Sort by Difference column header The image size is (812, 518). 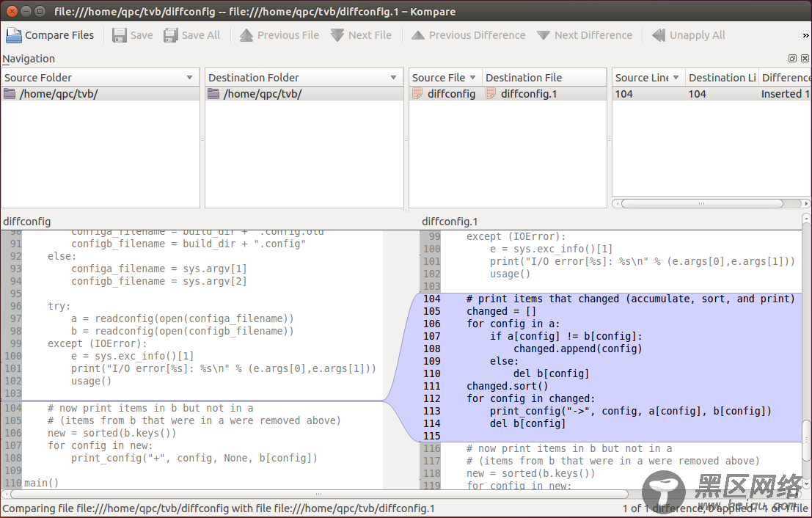pyautogui.click(x=785, y=78)
